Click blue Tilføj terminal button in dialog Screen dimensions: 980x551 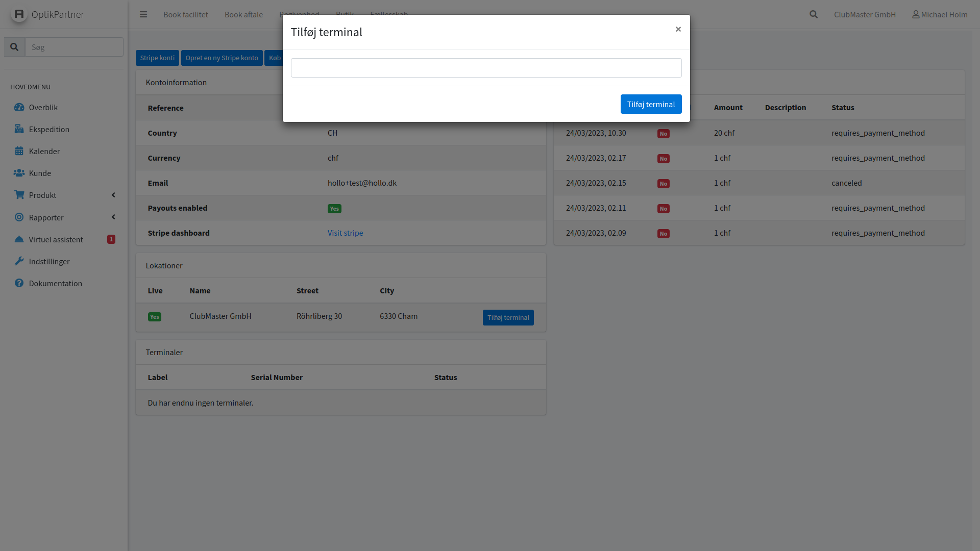coord(651,104)
